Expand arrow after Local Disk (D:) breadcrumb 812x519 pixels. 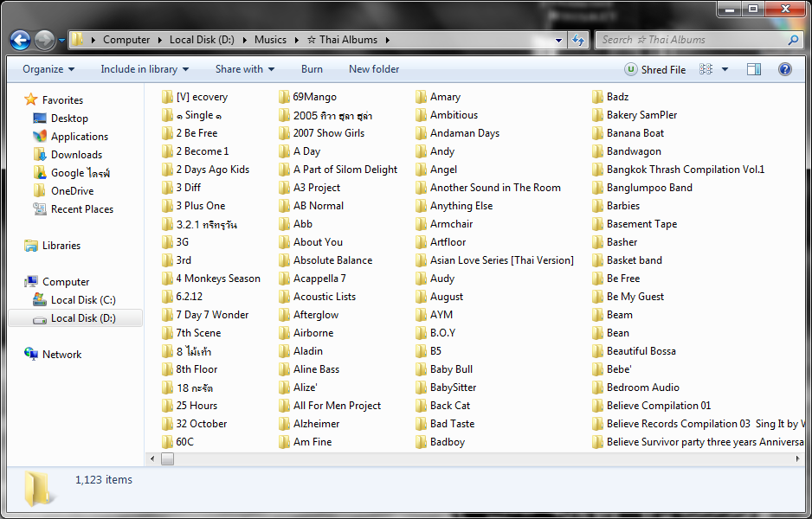(244, 40)
